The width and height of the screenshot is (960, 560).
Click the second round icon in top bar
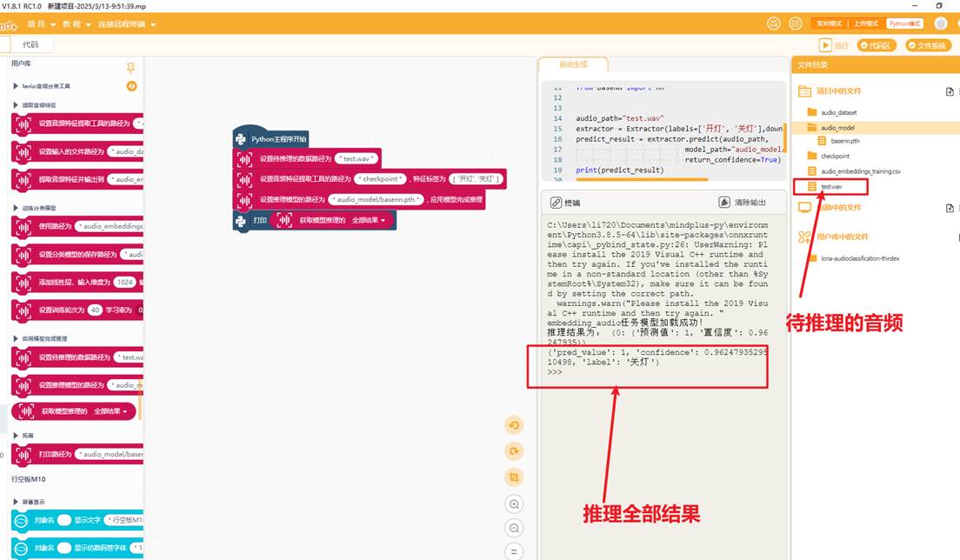click(796, 23)
